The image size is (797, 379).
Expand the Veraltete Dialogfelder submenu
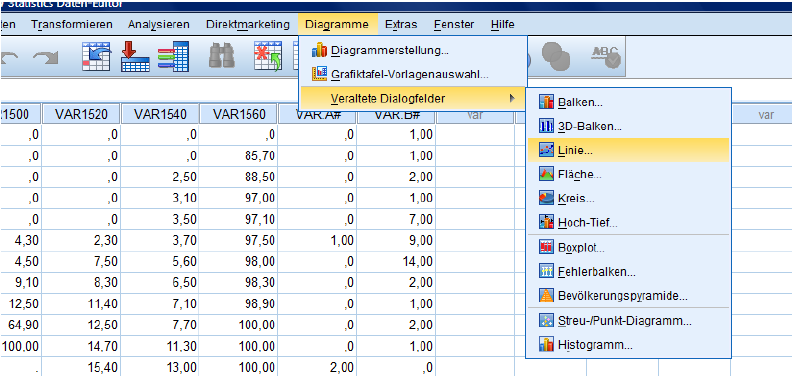[413, 98]
